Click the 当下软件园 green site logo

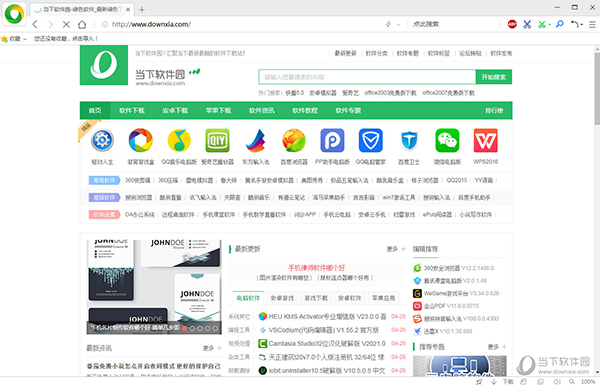pos(104,65)
